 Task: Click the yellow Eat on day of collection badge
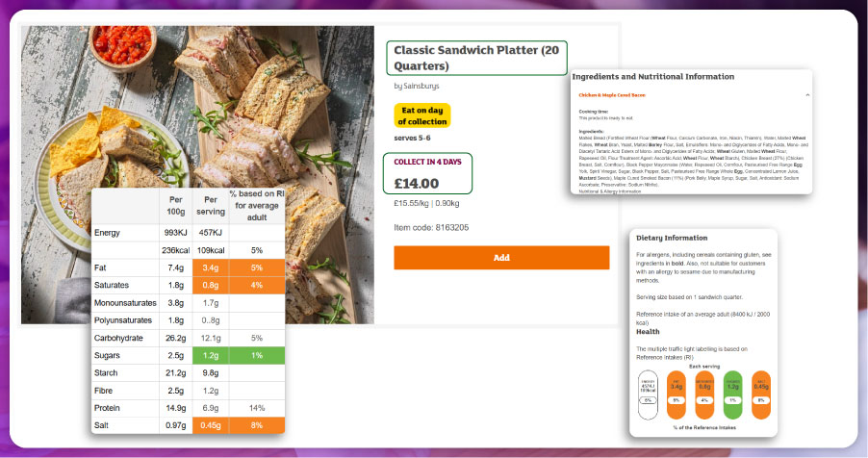tap(422, 115)
